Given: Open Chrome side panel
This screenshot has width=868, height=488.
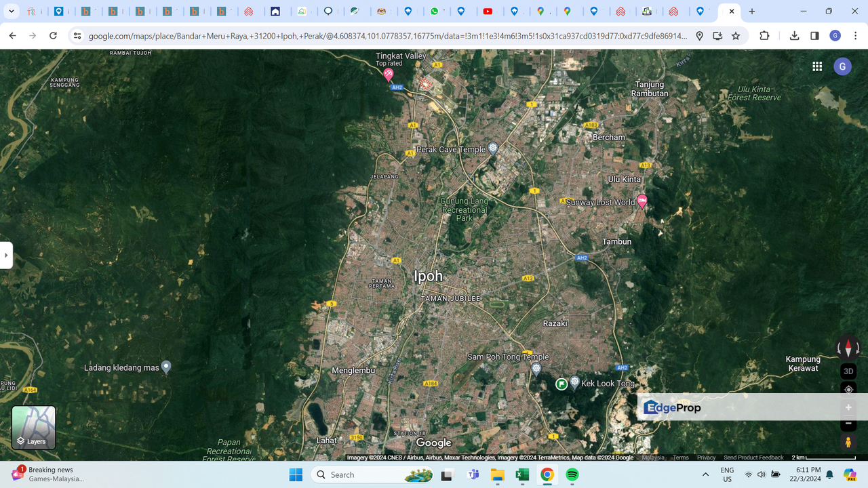Looking at the screenshot, I should [x=814, y=36].
